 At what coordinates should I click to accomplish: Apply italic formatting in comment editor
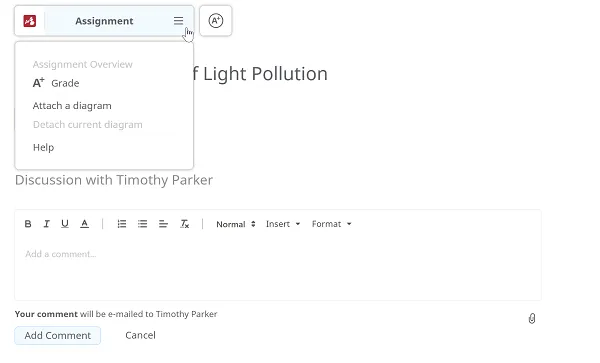pos(46,224)
